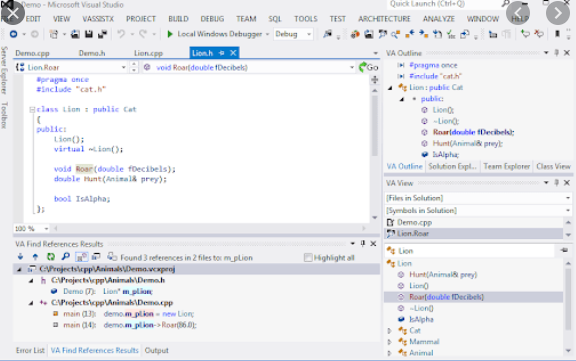The width and height of the screenshot is (576, 361).
Task: Click the Save All toolbar icon
Action: pos(102,34)
